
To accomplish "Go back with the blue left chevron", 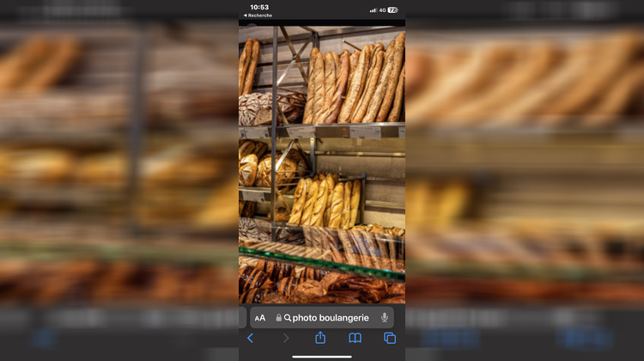I will coord(251,339).
